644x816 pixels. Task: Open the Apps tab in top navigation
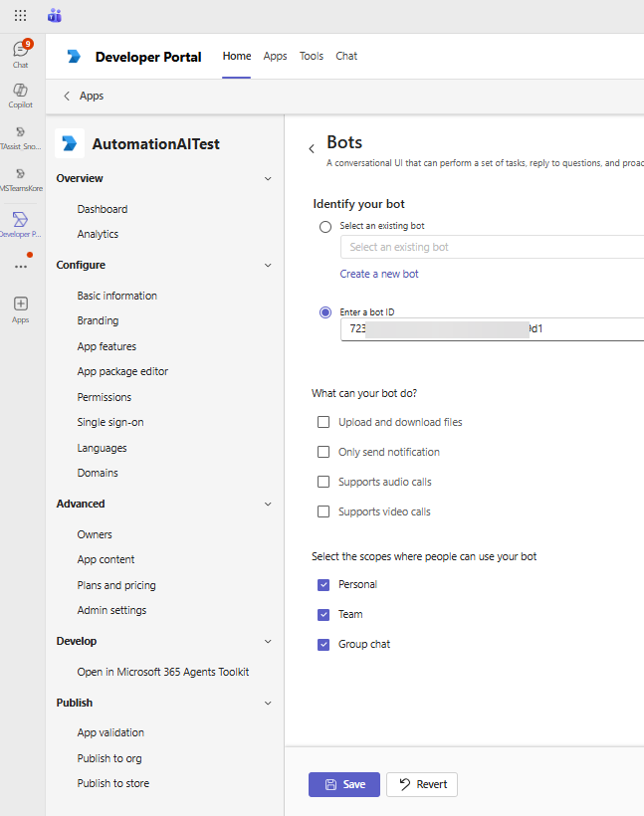pos(275,57)
